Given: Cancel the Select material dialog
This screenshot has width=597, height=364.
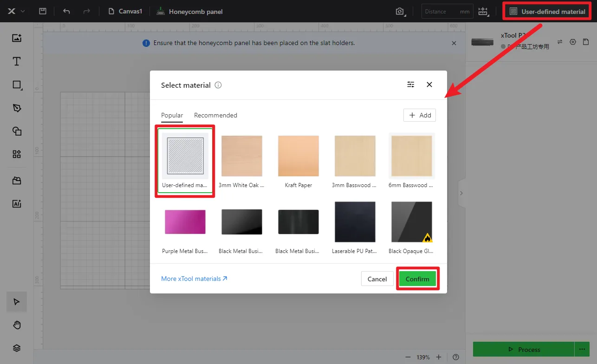Looking at the screenshot, I should click(377, 279).
